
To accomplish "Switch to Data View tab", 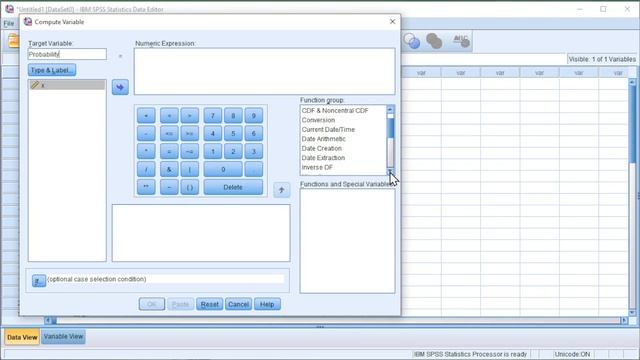I will (x=22, y=337).
